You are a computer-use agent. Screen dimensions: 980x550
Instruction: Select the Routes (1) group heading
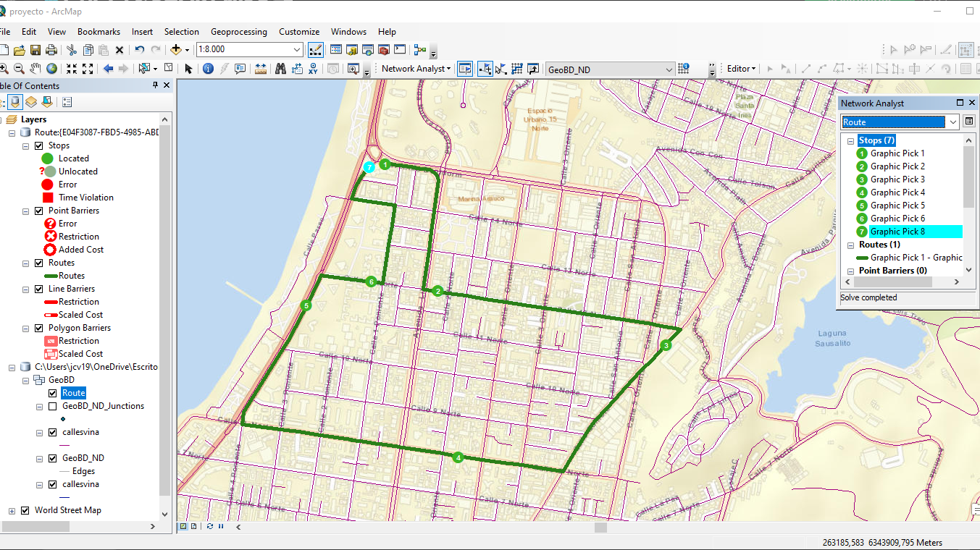[879, 245]
